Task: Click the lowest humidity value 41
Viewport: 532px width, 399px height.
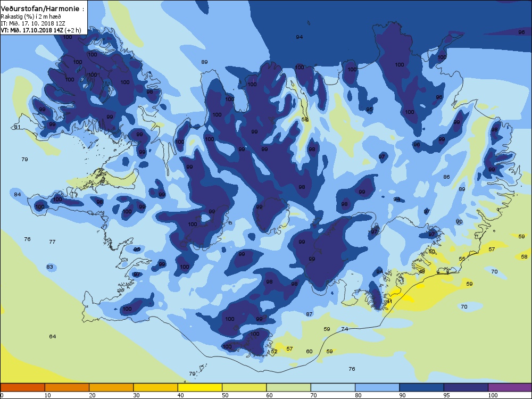Action: [389, 301]
